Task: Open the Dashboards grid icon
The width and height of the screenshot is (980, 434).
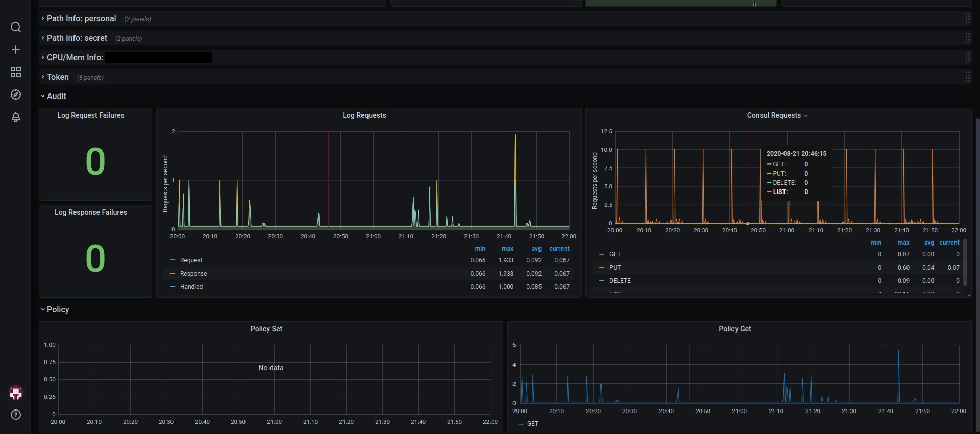Action: 16,72
